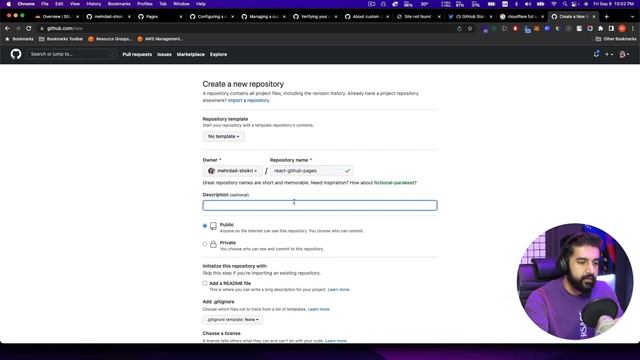Switch to the Overview tab
The width and height of the screenshot is (640, 360).
pyautogui.click(x=56, y=17)
